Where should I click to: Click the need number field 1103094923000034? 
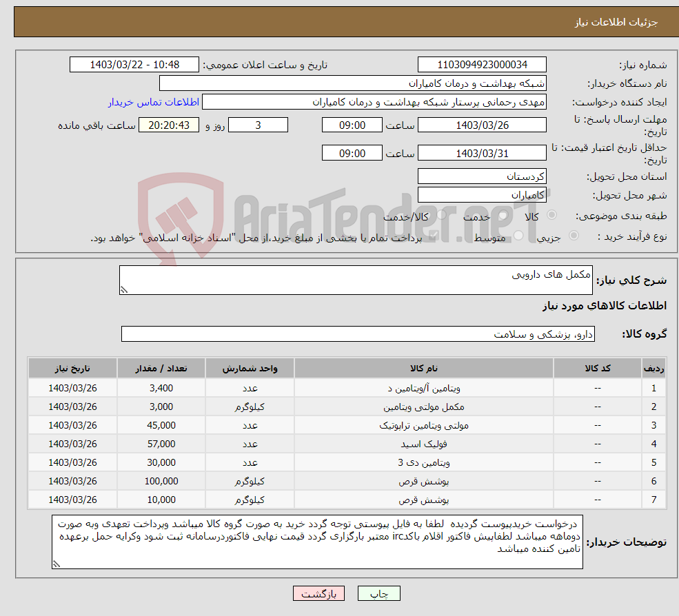tap(482, 65)
